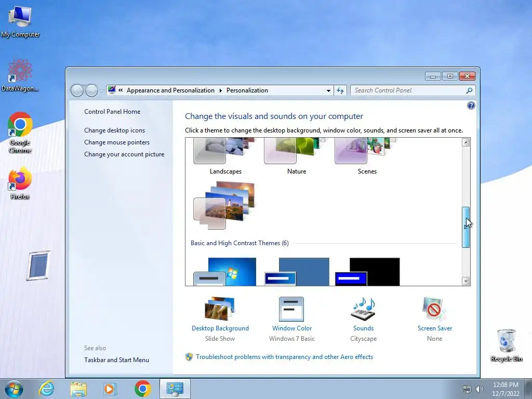The height and width of the screenshot is (399, 532).
Task: Open the volume speaker tray icon
Action: pos(480,389)
